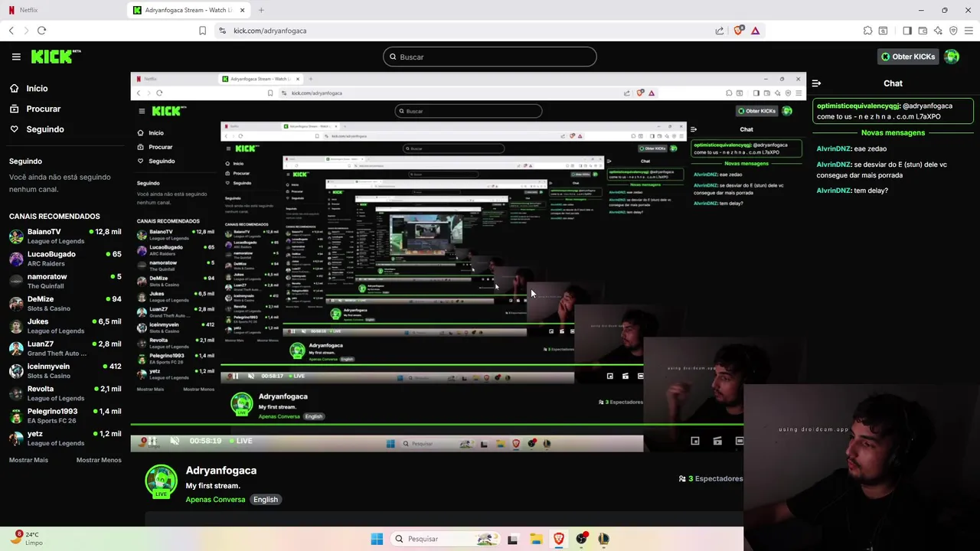Open DeMize recommended channel
The width and height of the screenshot is (980, 551).
(65, 303)
